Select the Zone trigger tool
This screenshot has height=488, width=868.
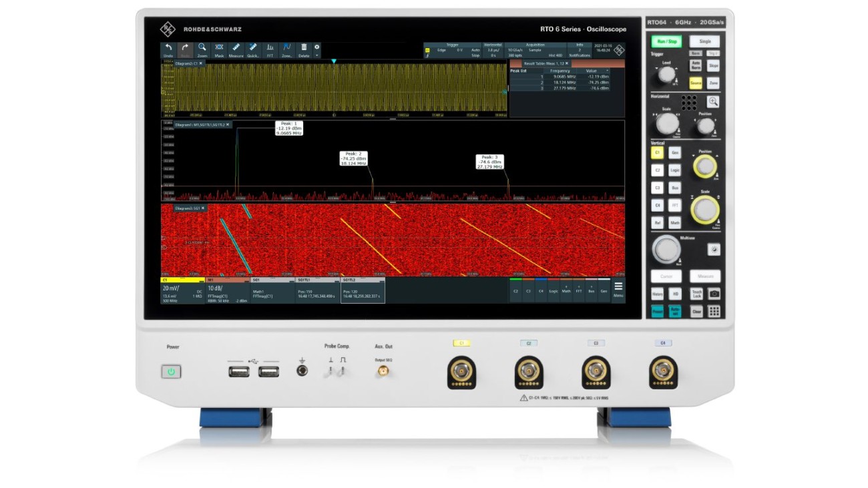coord(286,47)
